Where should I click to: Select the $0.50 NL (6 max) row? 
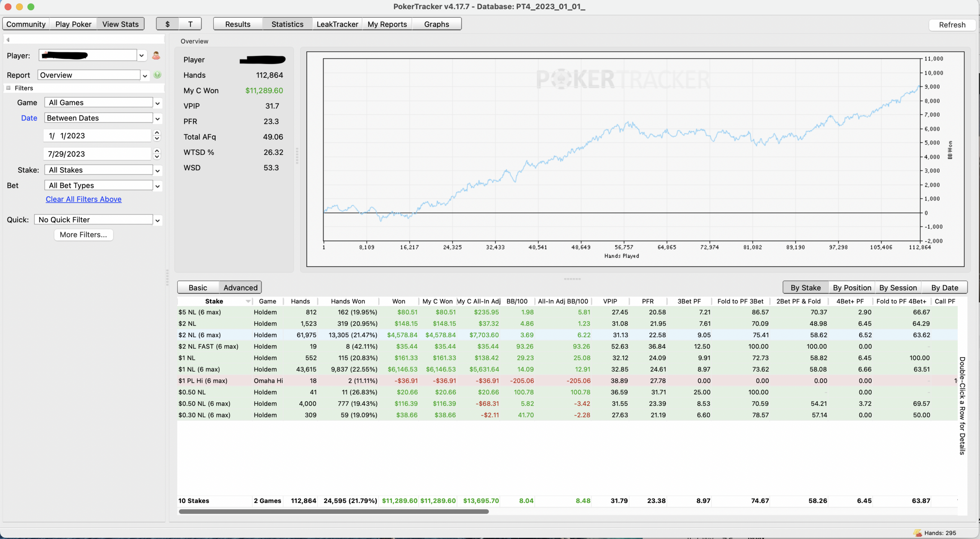[567, 403]
